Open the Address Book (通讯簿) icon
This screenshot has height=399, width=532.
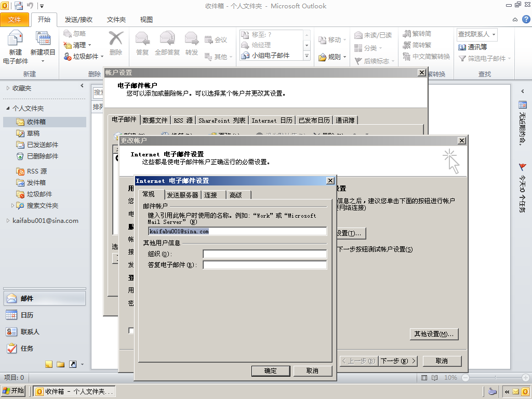pyautogui.click(x=462, y=47)
